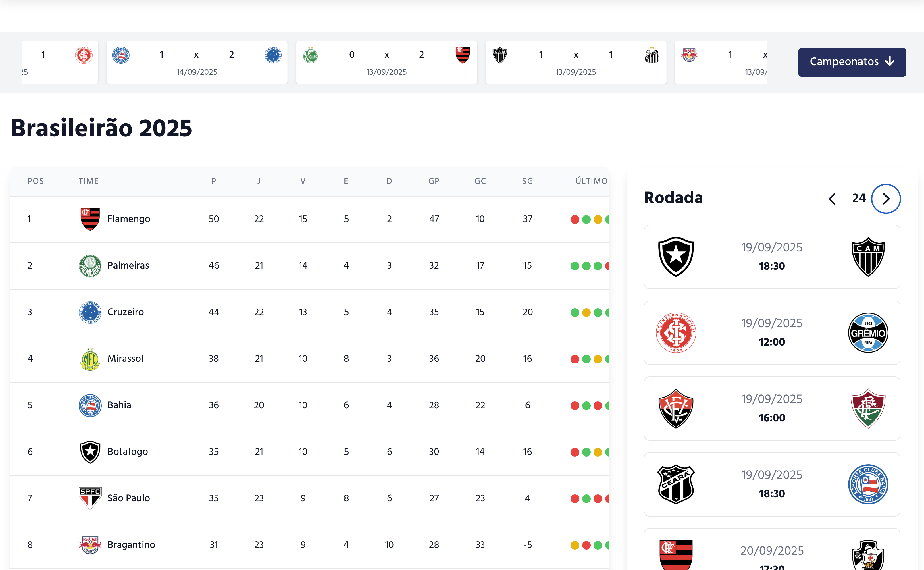Click the Mirassol crest in the standings

[x=90, y=359]
